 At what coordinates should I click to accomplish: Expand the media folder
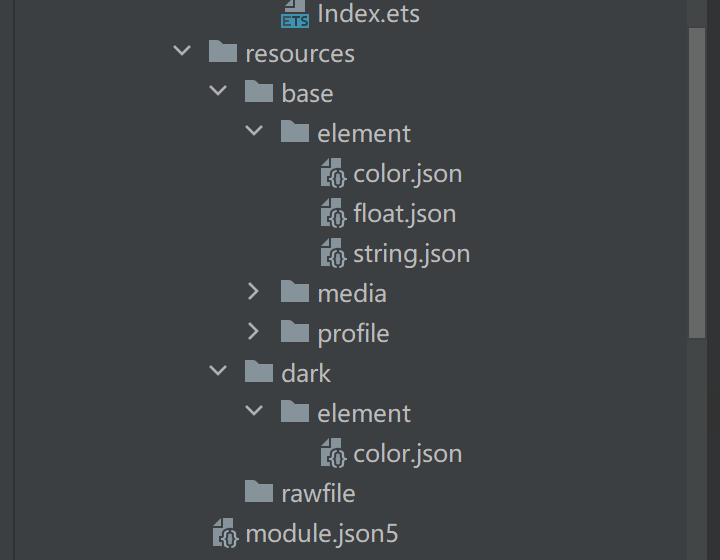click(254, 292)
